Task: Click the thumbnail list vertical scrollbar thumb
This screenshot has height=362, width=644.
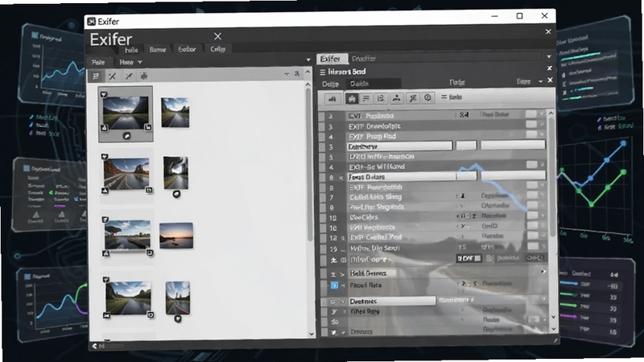Action: pos(309,164)
